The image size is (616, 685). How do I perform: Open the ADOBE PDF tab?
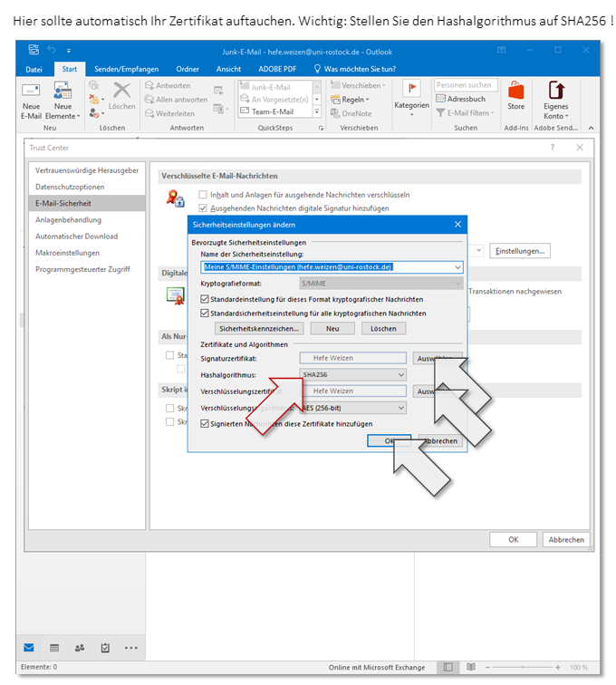point(277,69)
